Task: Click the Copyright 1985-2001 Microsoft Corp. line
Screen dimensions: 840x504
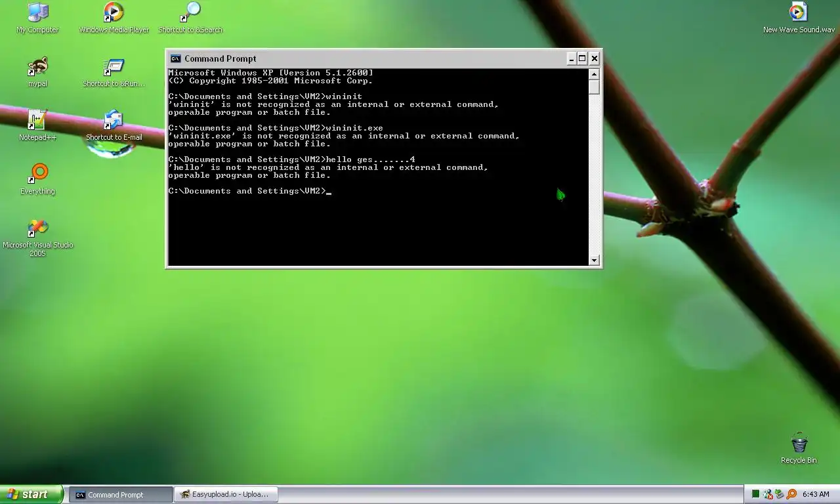Action: click(x=270, y=81)
